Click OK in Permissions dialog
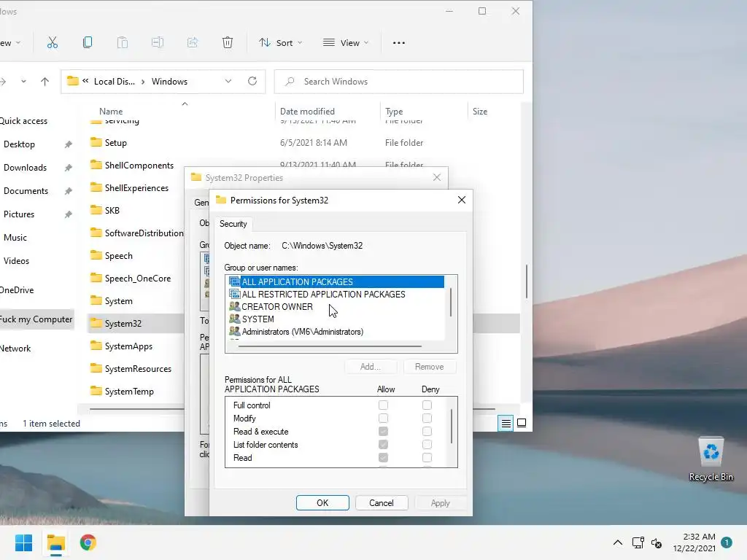Viewport: 747px width, 560px height. point(322,503)
